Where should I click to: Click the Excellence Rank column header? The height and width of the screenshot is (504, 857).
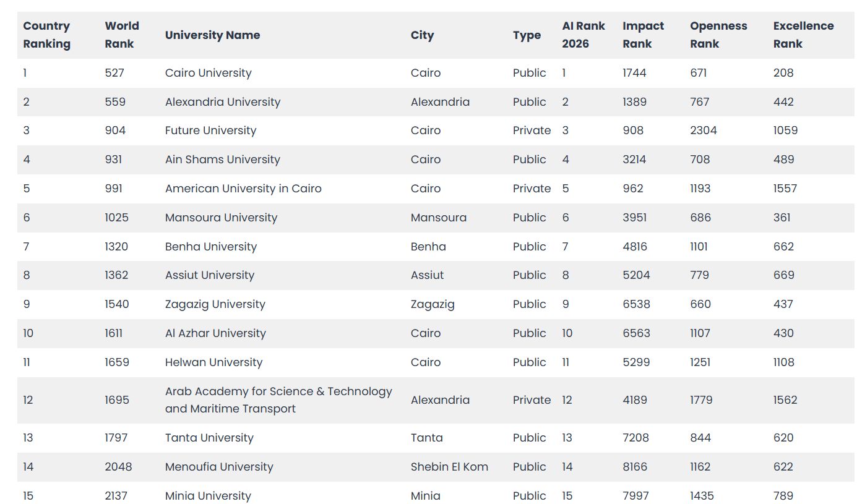pyautogui.click(x=803, y=35)
